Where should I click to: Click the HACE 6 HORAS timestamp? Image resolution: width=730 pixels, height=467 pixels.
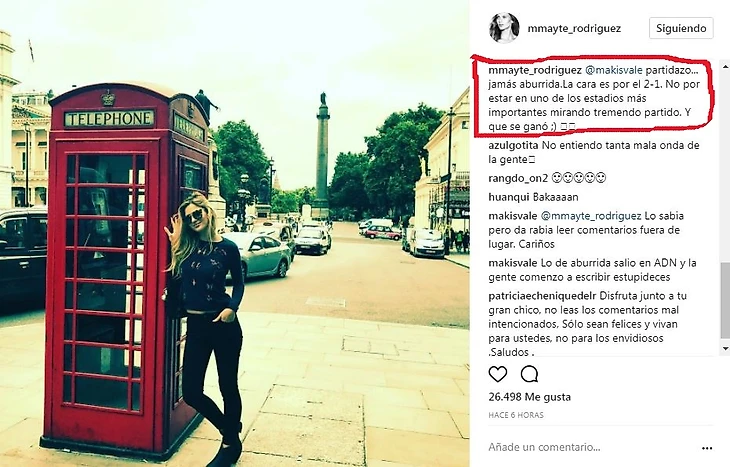516,415
